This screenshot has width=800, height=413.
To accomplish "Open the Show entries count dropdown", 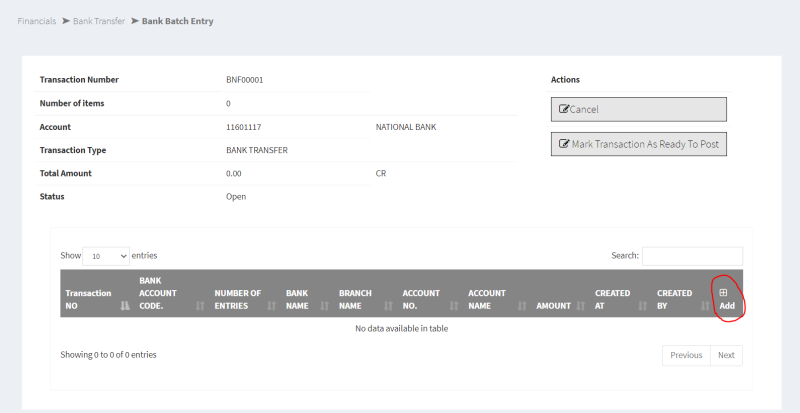I will 106,256.
